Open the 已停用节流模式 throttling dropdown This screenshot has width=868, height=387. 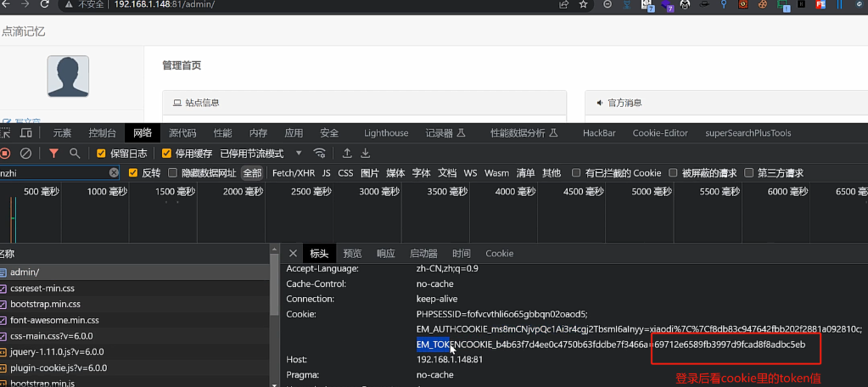pyautogui.click(x=261, y=154)
